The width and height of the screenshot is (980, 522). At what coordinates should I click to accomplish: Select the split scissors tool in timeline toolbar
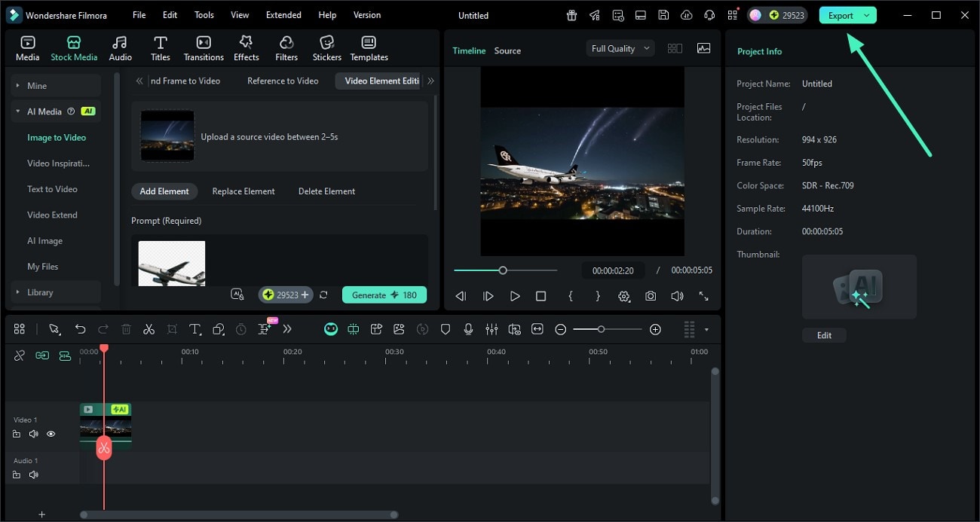click(x=149, y=329)
